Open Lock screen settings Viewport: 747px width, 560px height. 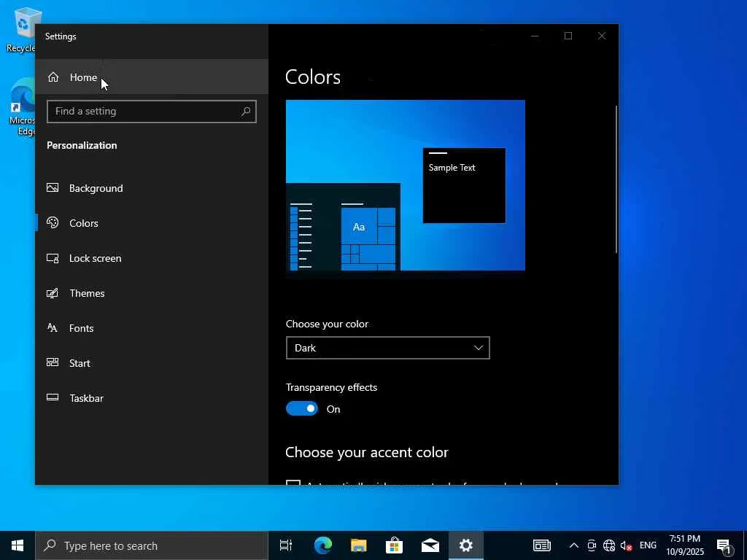152,258
